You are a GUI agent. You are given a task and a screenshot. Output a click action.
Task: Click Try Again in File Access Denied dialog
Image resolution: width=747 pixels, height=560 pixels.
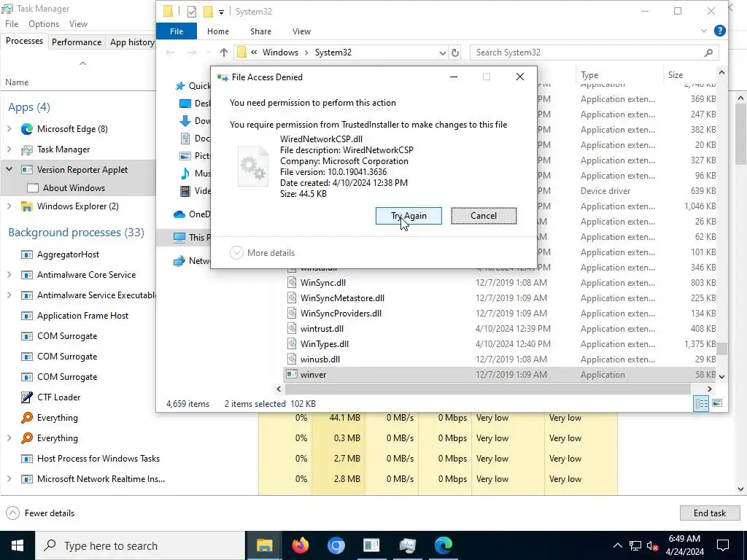409,216
